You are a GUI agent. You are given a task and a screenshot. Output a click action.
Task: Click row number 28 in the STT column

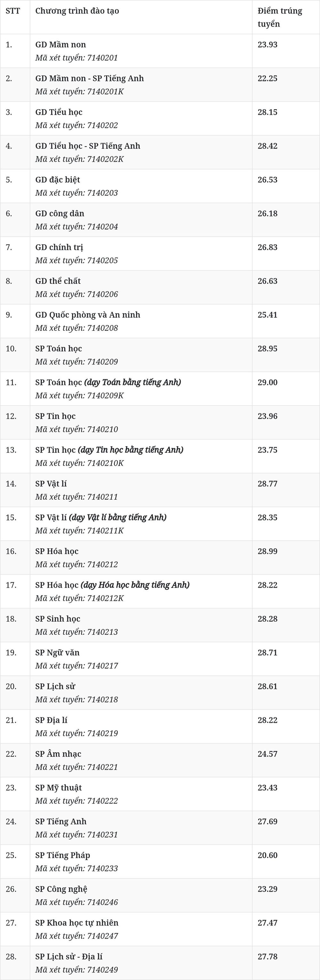pyautogui.click(x=11, y=957)
